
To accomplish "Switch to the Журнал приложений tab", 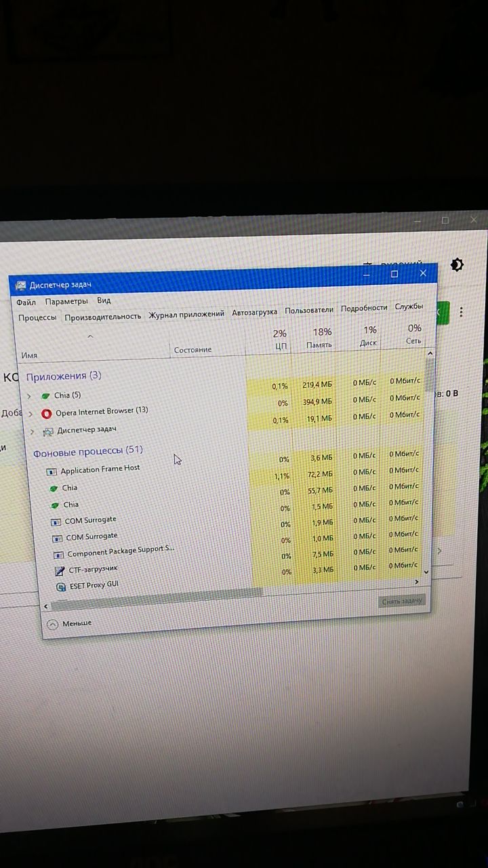I will 186,314.
